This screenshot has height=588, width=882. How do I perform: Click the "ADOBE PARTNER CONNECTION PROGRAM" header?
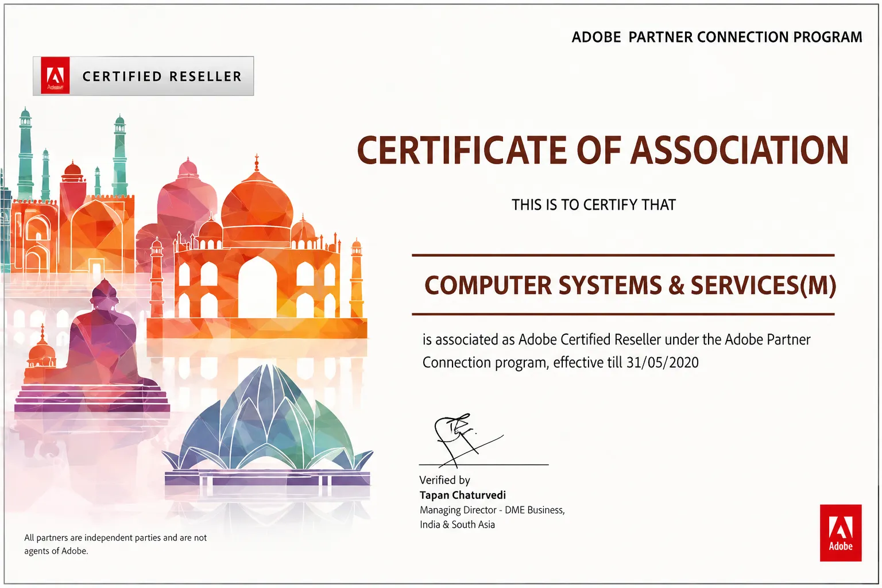pos(717,37)
